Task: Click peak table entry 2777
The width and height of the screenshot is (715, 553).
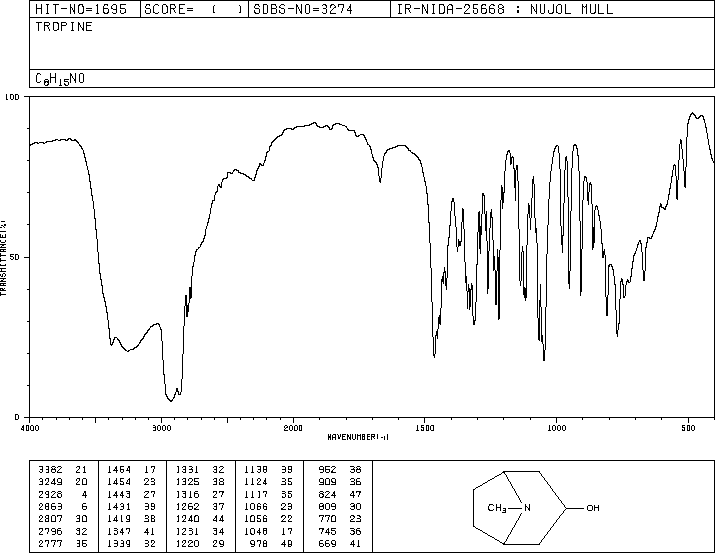Action: 51,543
